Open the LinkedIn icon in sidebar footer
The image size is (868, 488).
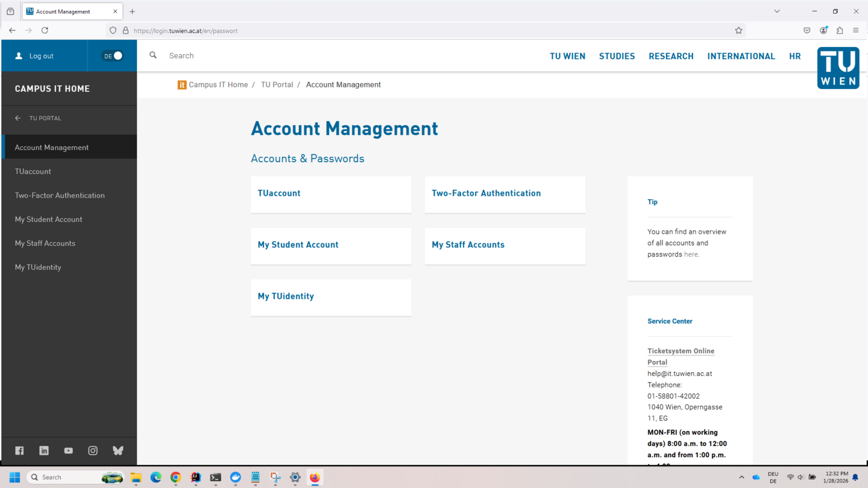pyautogui.click(x=44, y=451)
